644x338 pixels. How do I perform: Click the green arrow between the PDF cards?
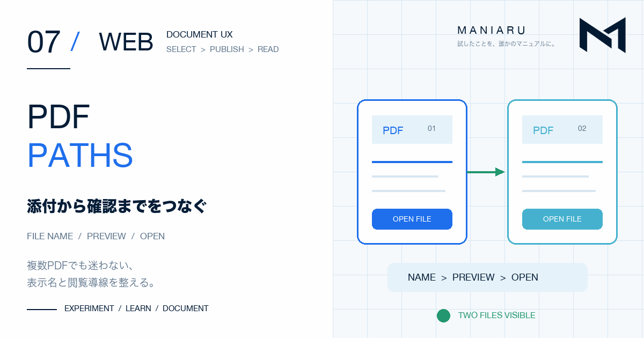pyautogui.click(x=486, y=172)
